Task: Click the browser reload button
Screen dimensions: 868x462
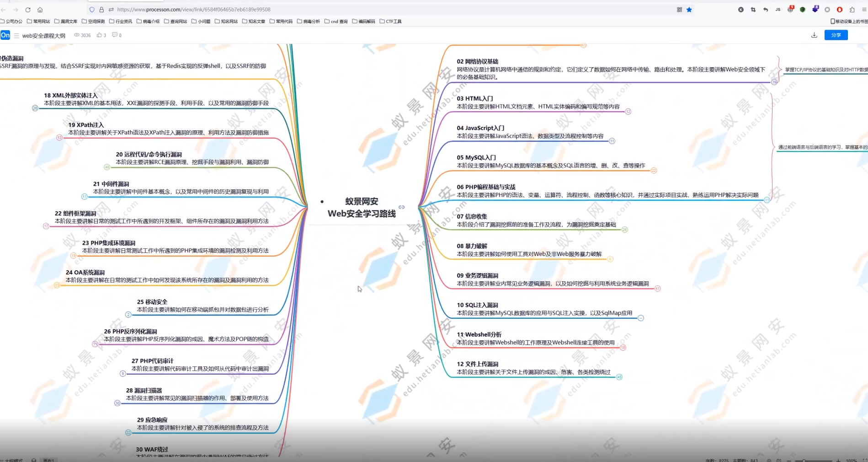Action: pyautogui.click(x=28, y=10)
